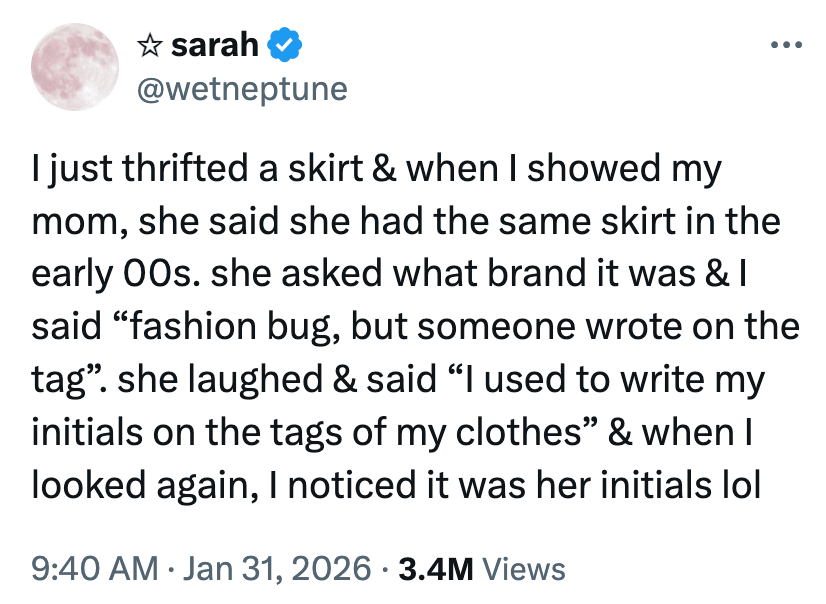
Task: Click the word "tag" in the tweet
Action: pyautogui.click(x=58, y=381)
